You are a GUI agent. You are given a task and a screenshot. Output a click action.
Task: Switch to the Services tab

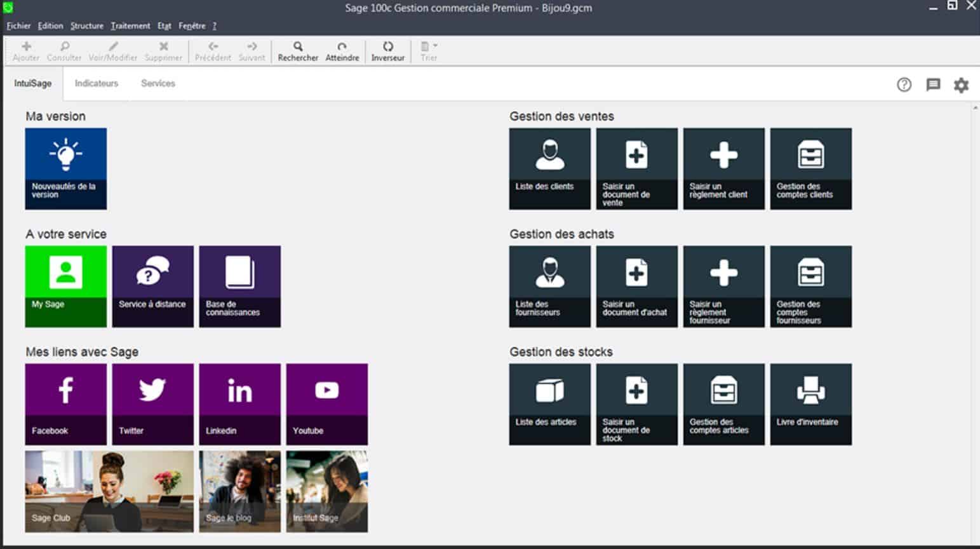point(157,83)
